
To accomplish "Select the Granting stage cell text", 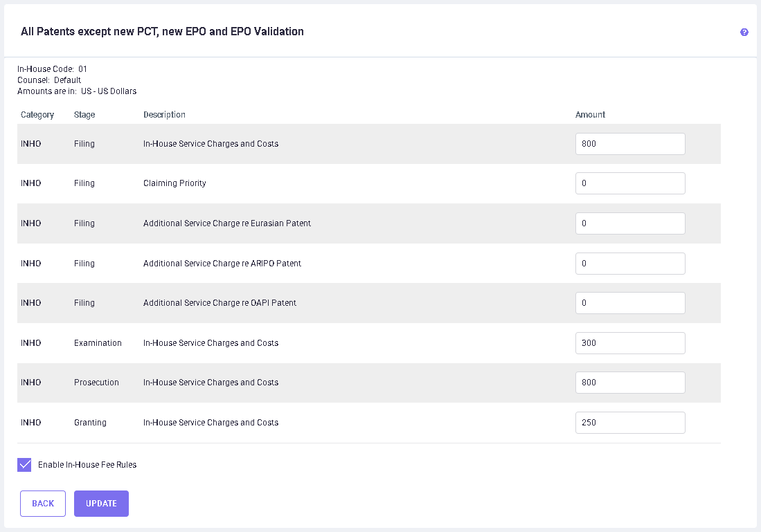I will click(90, 423).
